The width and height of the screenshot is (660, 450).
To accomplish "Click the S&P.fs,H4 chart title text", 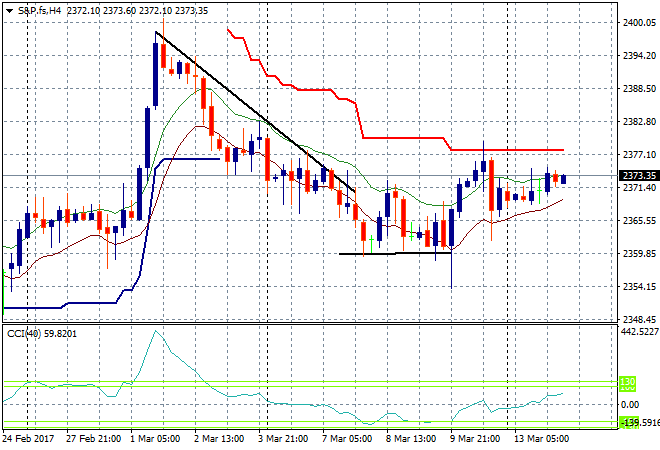I will 39,11.
